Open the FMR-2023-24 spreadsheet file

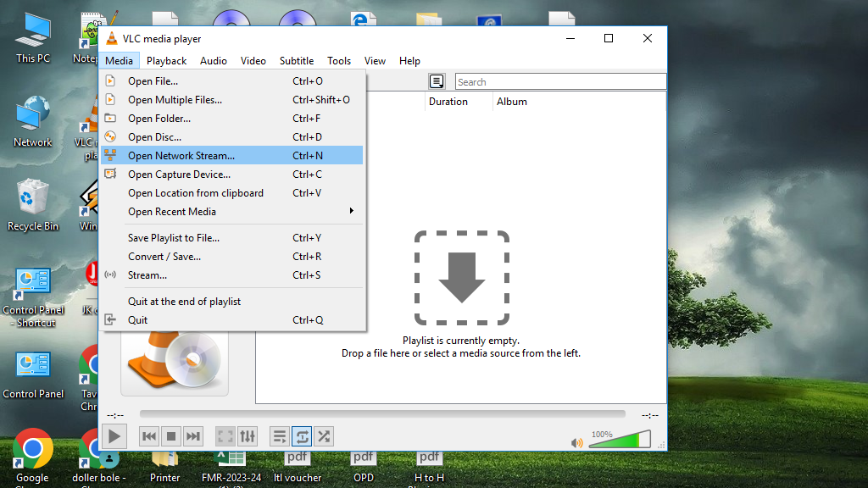(231, 469)
